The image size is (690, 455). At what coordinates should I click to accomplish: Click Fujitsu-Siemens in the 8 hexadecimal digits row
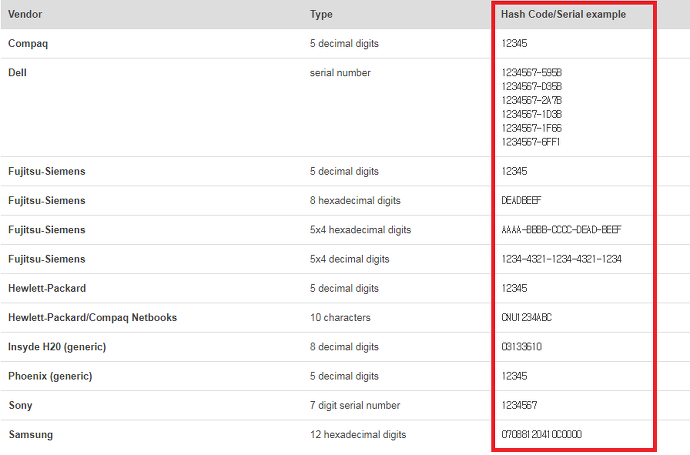(47, 201)
